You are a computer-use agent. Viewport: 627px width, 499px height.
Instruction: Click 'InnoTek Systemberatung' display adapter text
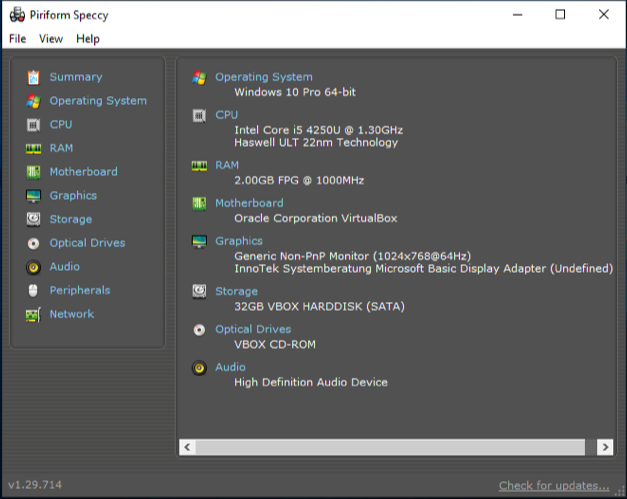tap(423, 268)
